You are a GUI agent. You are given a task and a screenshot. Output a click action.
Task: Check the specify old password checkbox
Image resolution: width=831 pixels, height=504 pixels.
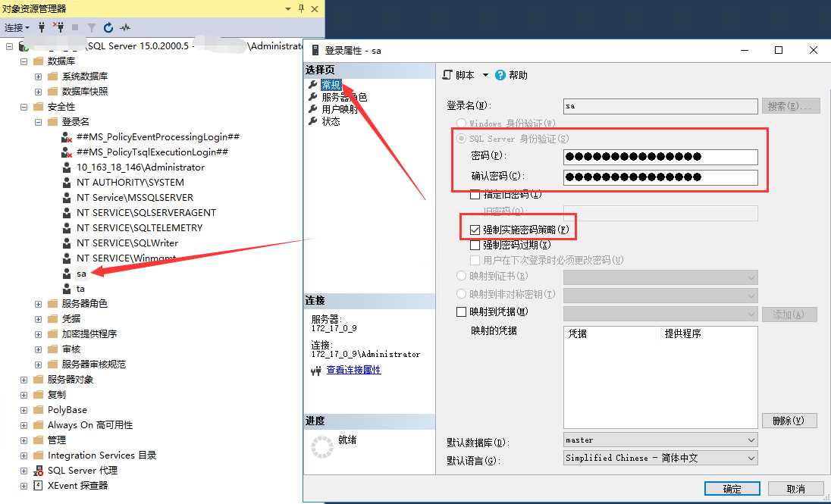(475, 195)
